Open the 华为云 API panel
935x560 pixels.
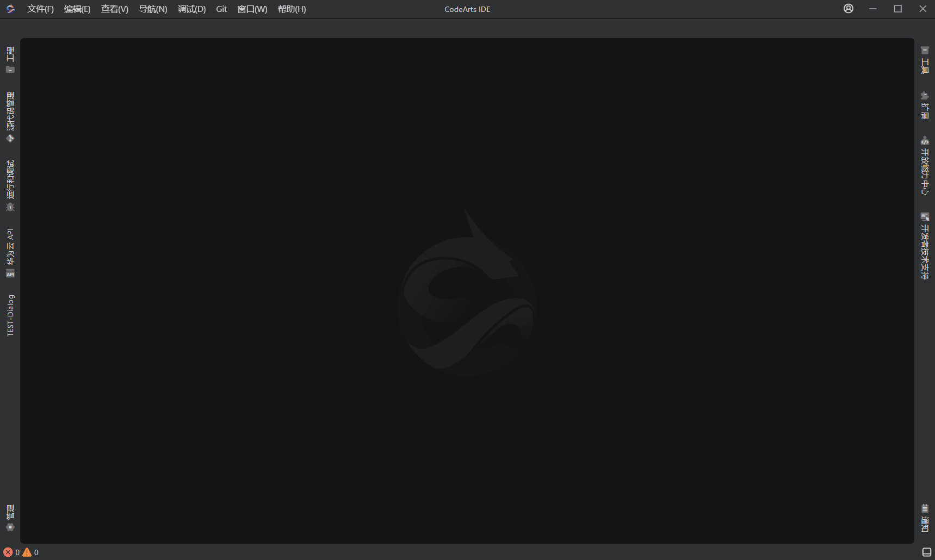click(x=10, y=253)
